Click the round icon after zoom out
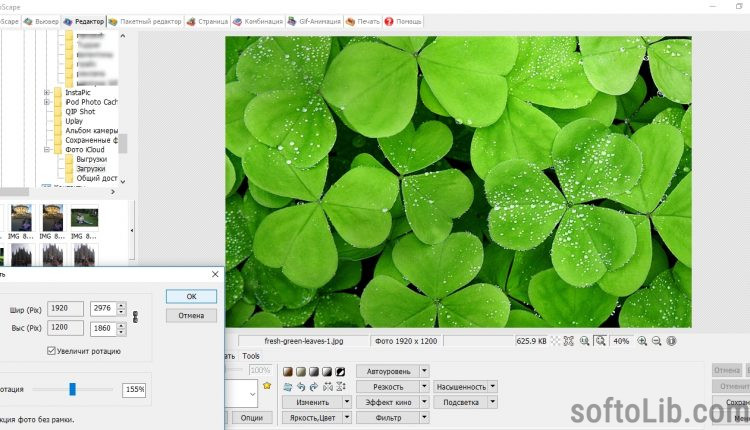 pos(672,341)
